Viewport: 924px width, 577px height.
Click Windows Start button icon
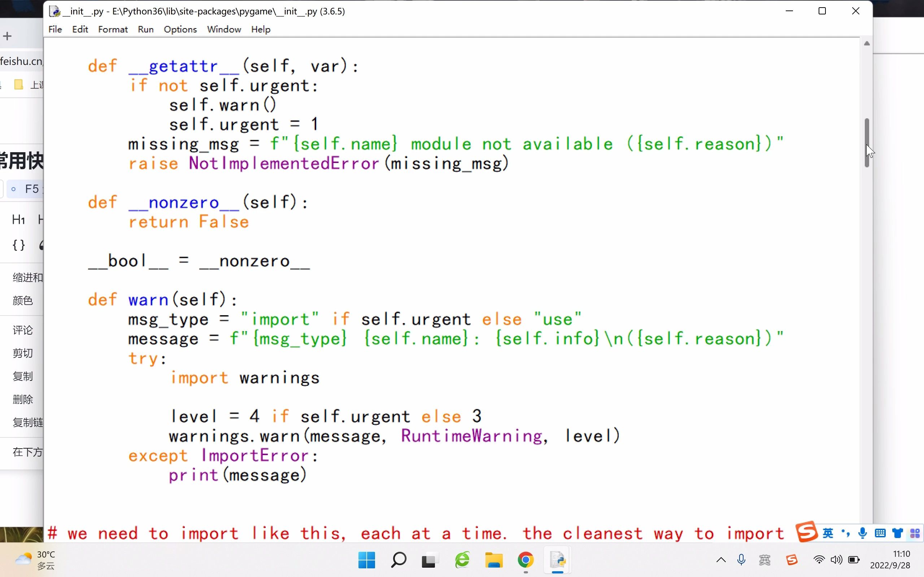[x=365, y=560]
